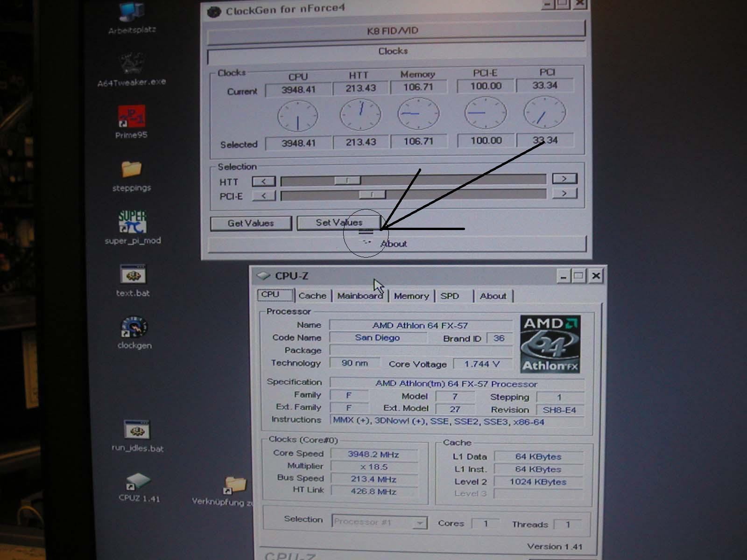Viewport: 747px width, 560px height.
Task: Select the text.bat file icon
Action: click(133, 275)
